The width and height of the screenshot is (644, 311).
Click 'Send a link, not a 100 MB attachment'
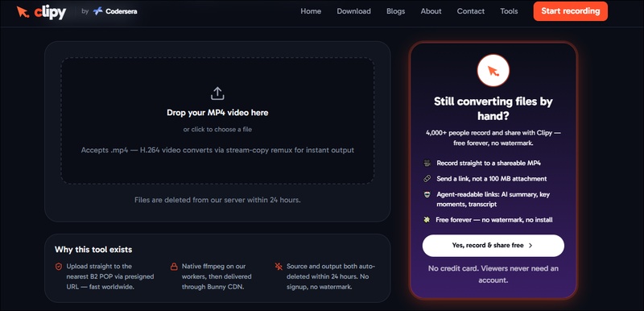491,179
